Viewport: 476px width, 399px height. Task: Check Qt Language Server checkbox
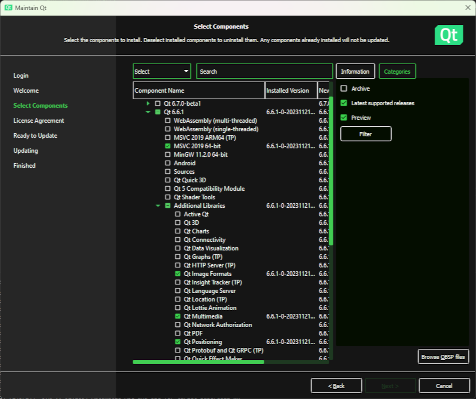click(178, 291)
